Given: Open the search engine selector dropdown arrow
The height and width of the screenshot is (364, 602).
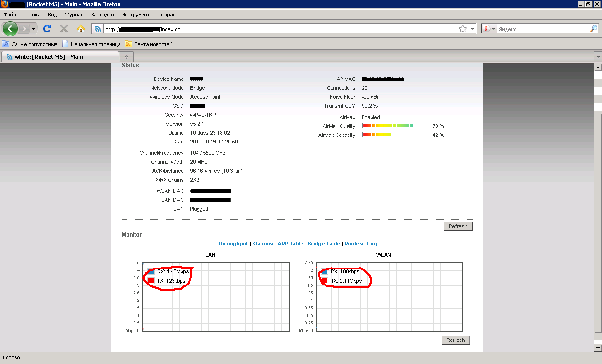Looking at the screenshot, I should 494,29.
